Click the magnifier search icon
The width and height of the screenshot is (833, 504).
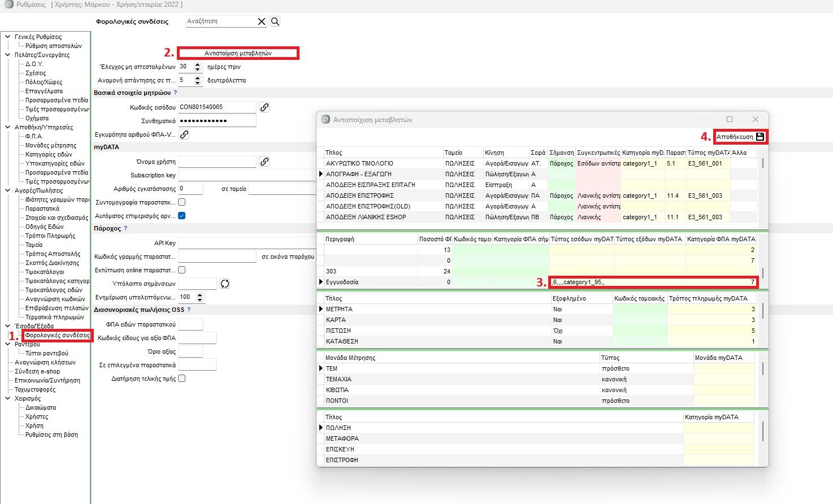[275, 21]
